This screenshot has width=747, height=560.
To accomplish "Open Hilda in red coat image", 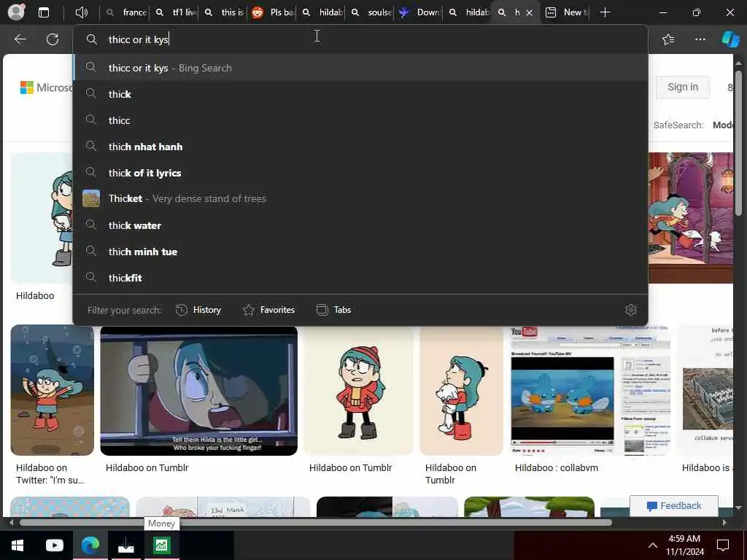I will [358, 390].
